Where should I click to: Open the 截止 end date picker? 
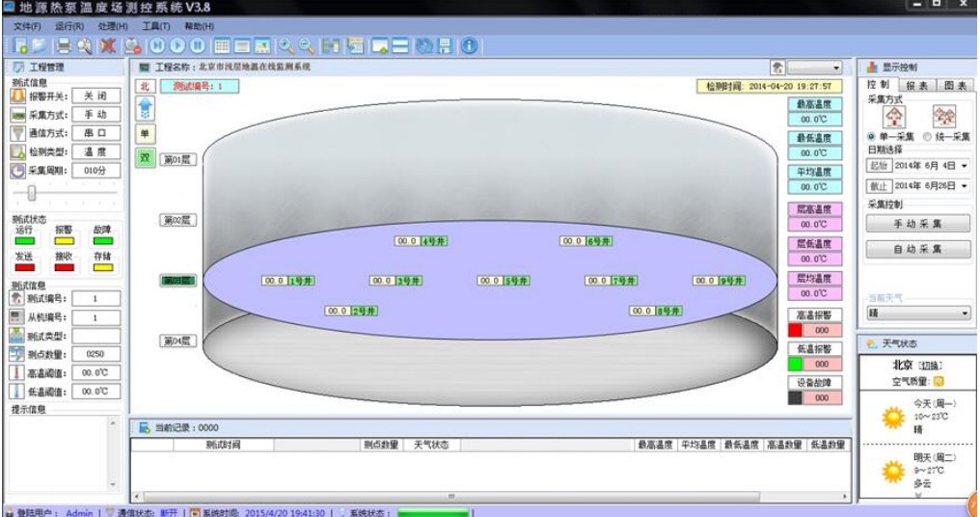pyautogui.click(x=964, y=186)
